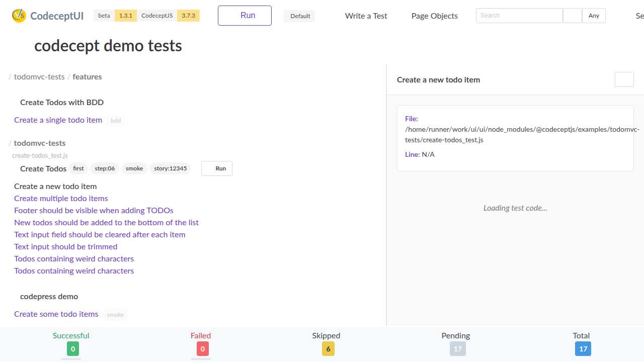Open the todomvc-tests breadcrumb
This screenshot has height=362, width=644.
(x=39, y=76)
